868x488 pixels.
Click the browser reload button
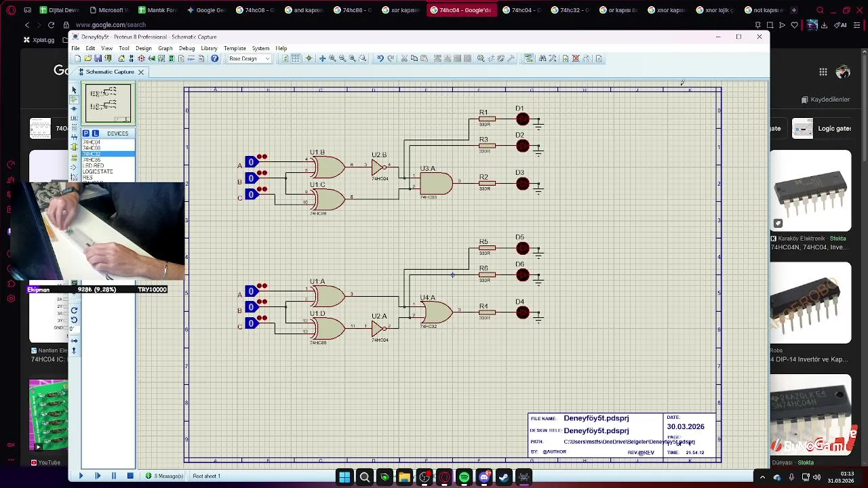[x=51, y=25]
